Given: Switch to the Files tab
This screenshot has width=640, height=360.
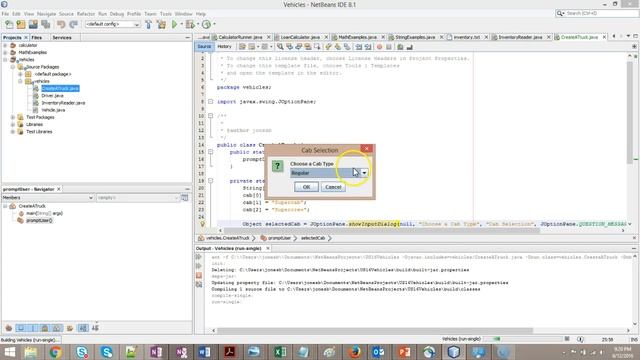Looking at the screenshot, I should [37, 38].
